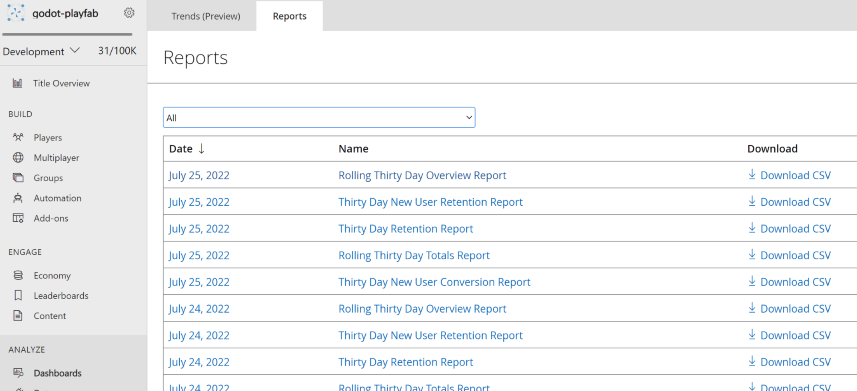Click download icon for July 25 New User Retention
The width and height of the screenshot is (857, 391).
point(752,201)
